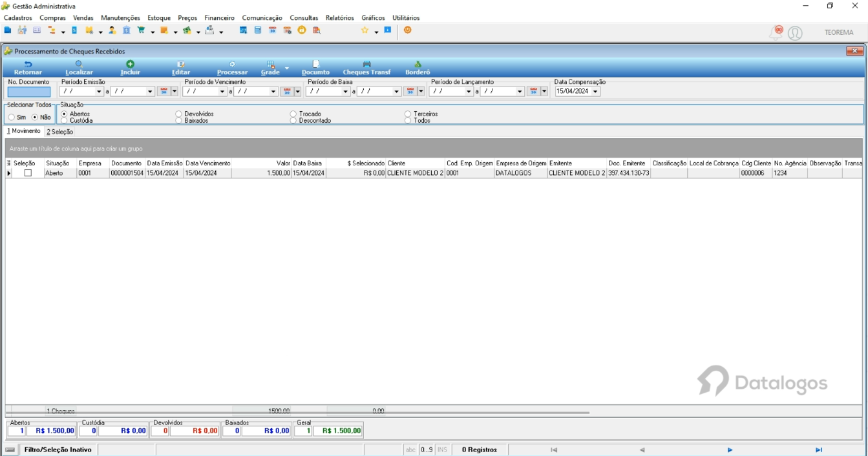Select the Sim radio for Selecionar Todos
868x456 pixels.
[x=12, y=118]
